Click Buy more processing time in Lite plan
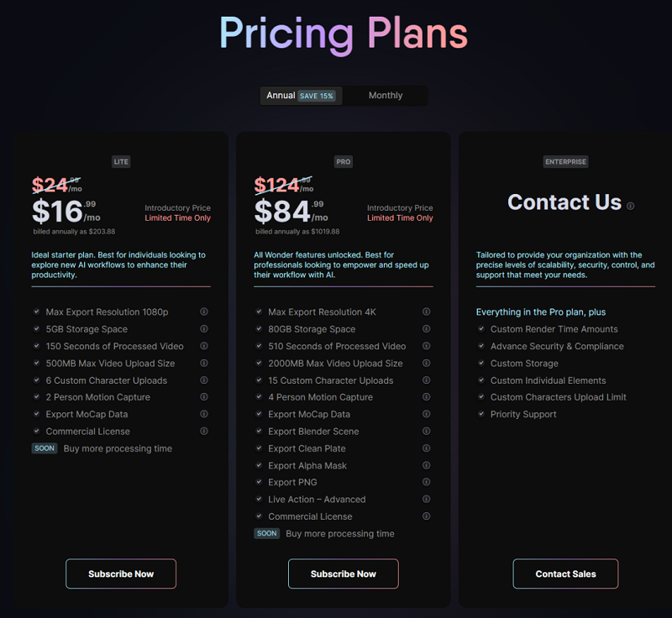 (x=118, y=448)
